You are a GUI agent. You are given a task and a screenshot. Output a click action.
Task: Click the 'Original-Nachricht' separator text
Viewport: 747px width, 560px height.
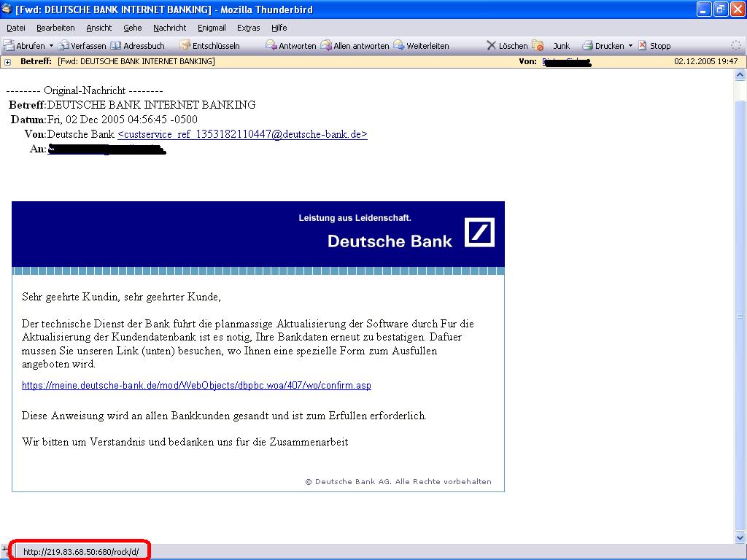click(x=85, y=90)
